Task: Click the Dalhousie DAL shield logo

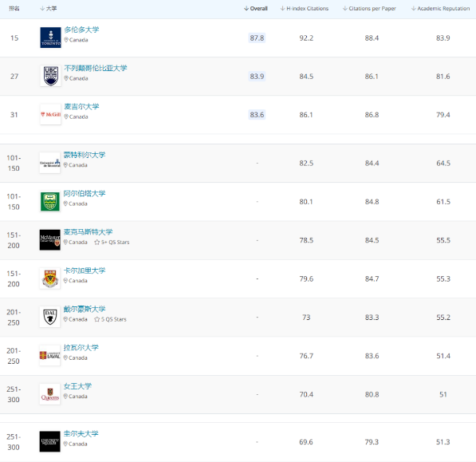Action: (49, 317)
